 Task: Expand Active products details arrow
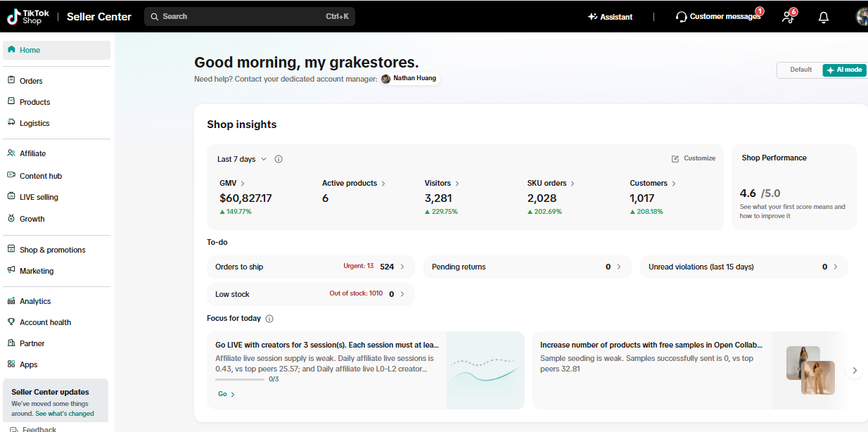[x=383, y=184]
